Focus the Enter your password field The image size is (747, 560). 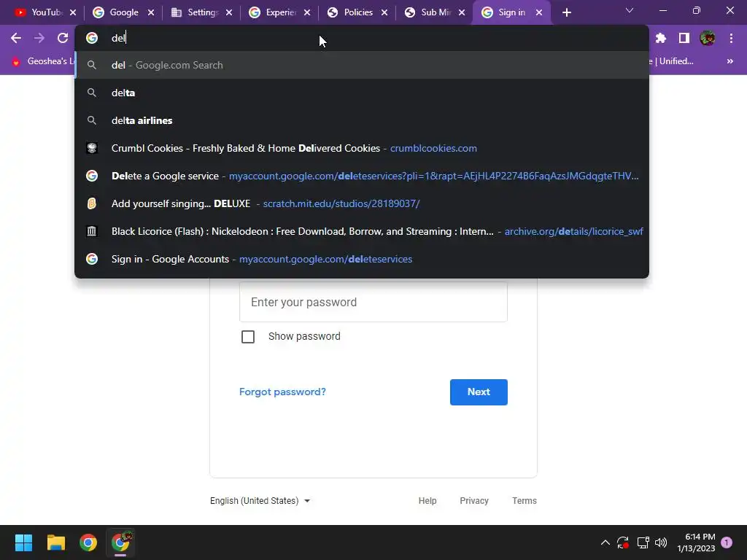pyautogui.click(x=373, y=302)
